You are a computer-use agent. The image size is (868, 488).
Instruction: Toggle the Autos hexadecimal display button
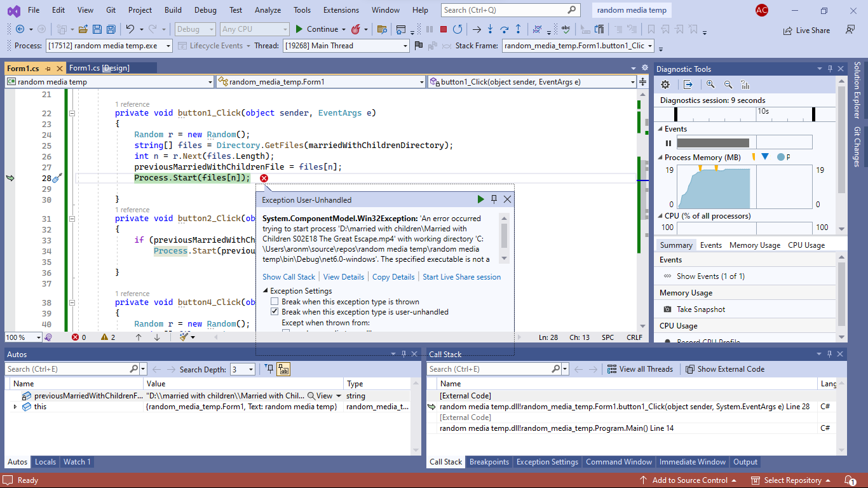coord(283,369)
